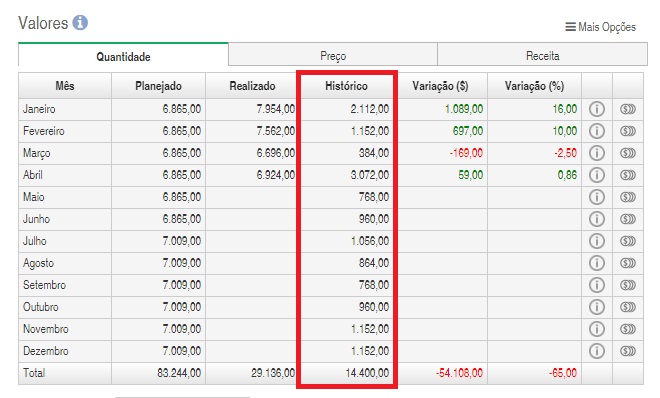
Task: Click the coins icon in Fevereiro row
Action: tap(628, 131)
